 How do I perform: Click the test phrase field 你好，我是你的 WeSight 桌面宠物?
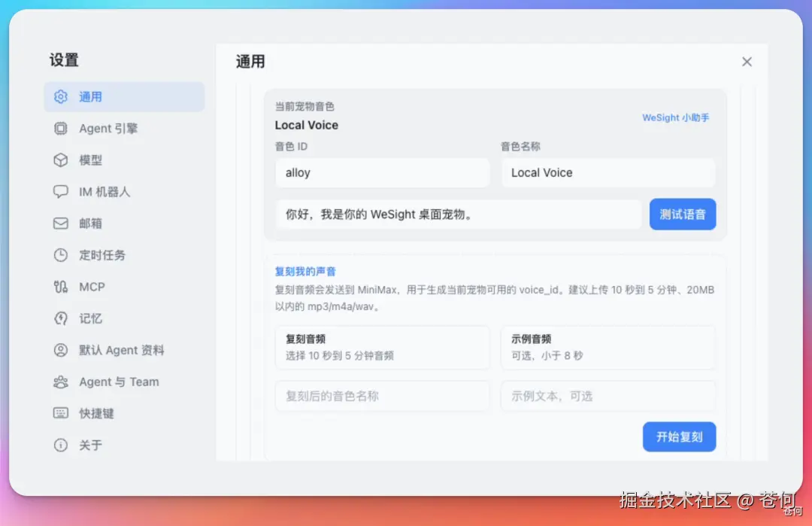click(459, 214)
